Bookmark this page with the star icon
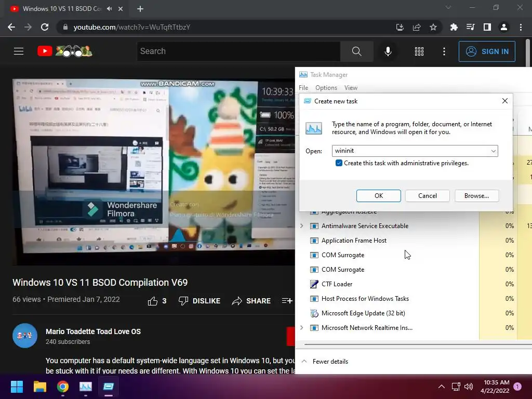The image size is (532, 399). (433, 27)
